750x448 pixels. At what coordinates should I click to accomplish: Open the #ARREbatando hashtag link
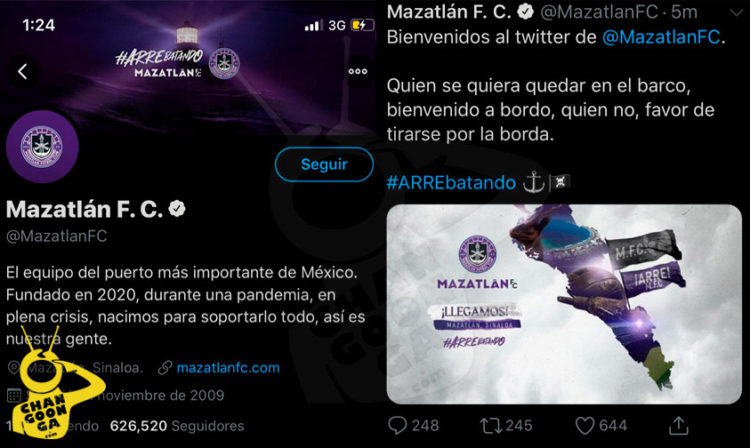[x=451, y=183]
